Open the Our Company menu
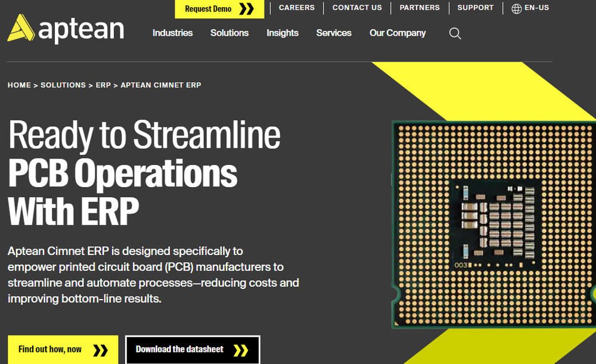 coord(398,33)
